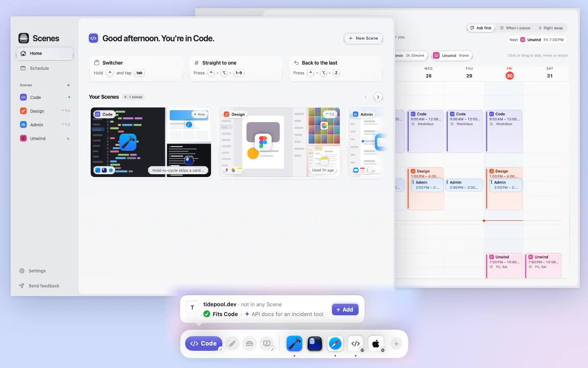588x368 pixels.
Task: Add a scene with the sidebar plus icon
Action: (x=68, y=85)
